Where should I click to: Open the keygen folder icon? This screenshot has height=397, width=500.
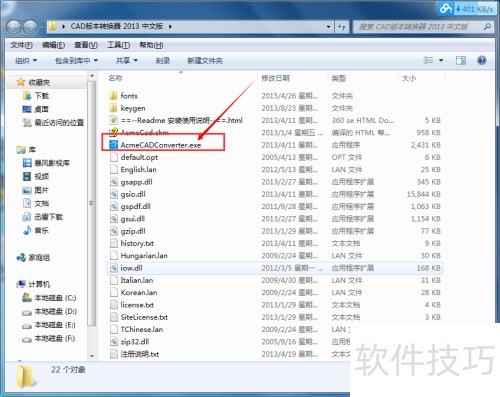[113, 108]
